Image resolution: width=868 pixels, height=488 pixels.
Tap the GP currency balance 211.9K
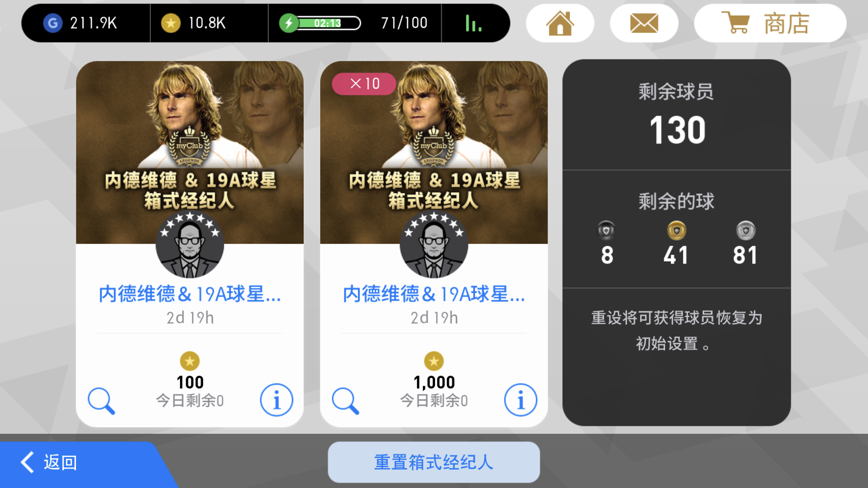[81, 23]
